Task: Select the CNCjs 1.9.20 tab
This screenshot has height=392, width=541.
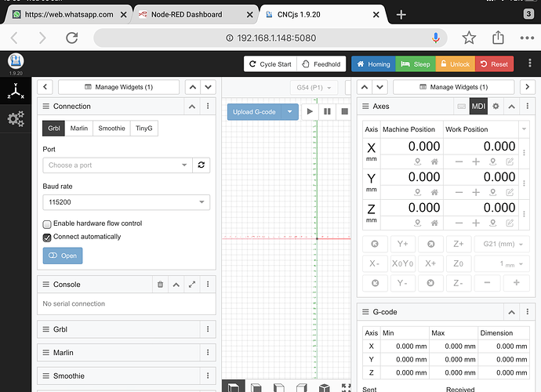Action: (x=322, y=14)
